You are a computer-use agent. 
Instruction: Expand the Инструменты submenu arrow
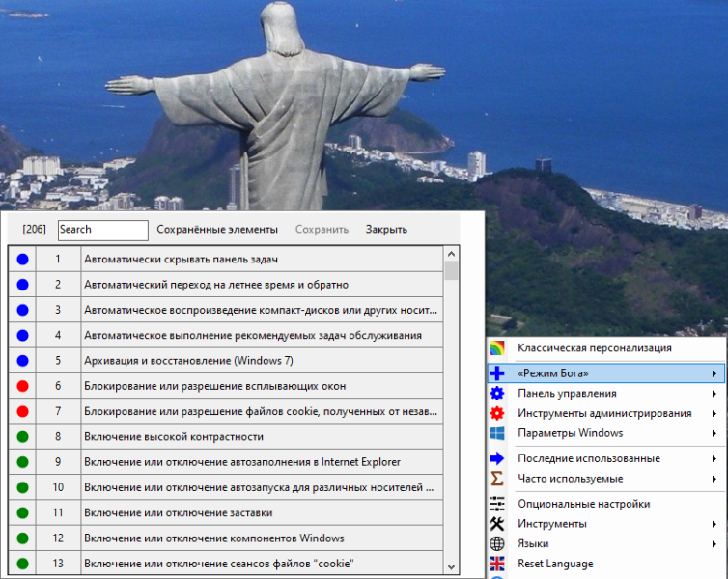coord(714,524)
